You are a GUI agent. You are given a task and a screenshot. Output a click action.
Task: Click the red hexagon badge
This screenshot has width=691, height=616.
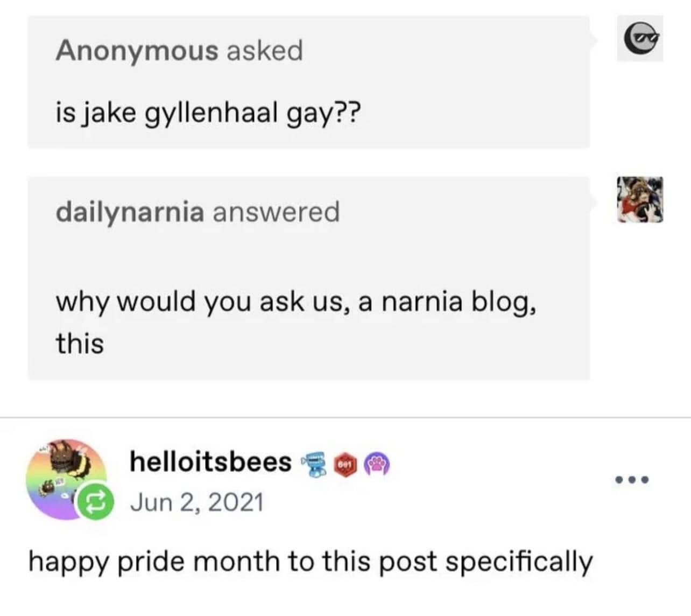click(x=346, y=464)
